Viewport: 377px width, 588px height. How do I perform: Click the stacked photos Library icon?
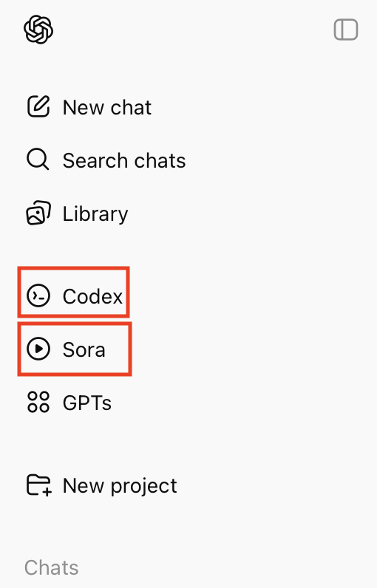tap(38, 213)
